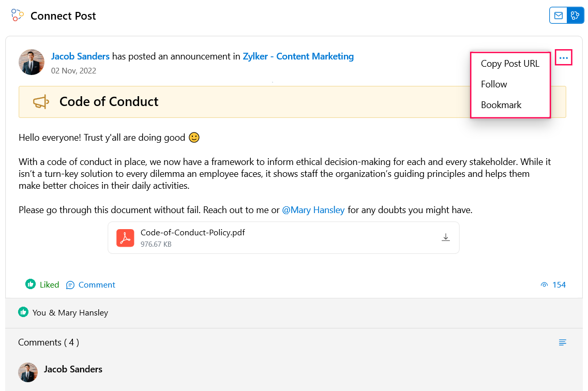Image resolution: width=588 pixels, height=391 pixels.
Task: Click the mail view icon at top right
Action: point(559,16)
